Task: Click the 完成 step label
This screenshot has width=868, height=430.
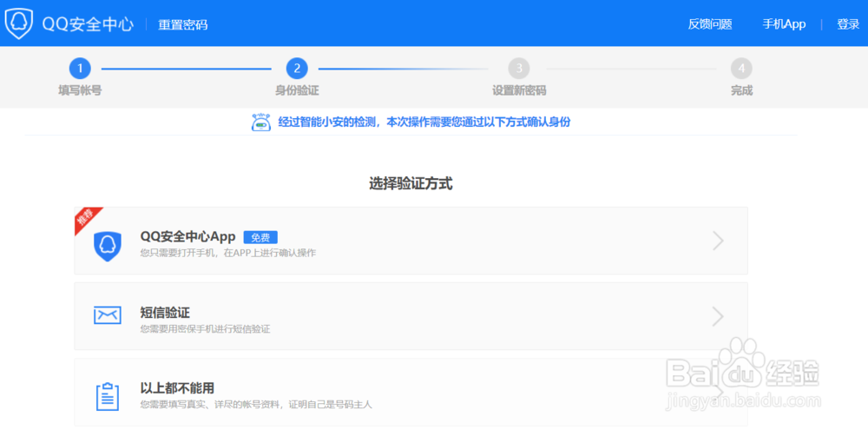Action: 741,91
